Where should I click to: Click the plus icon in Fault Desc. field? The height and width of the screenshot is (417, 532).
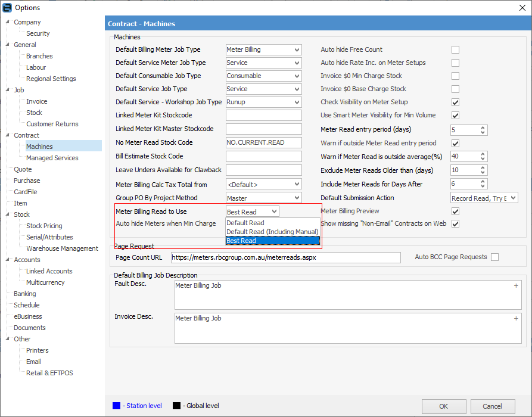pyautogui.click(x=516, y=286)
